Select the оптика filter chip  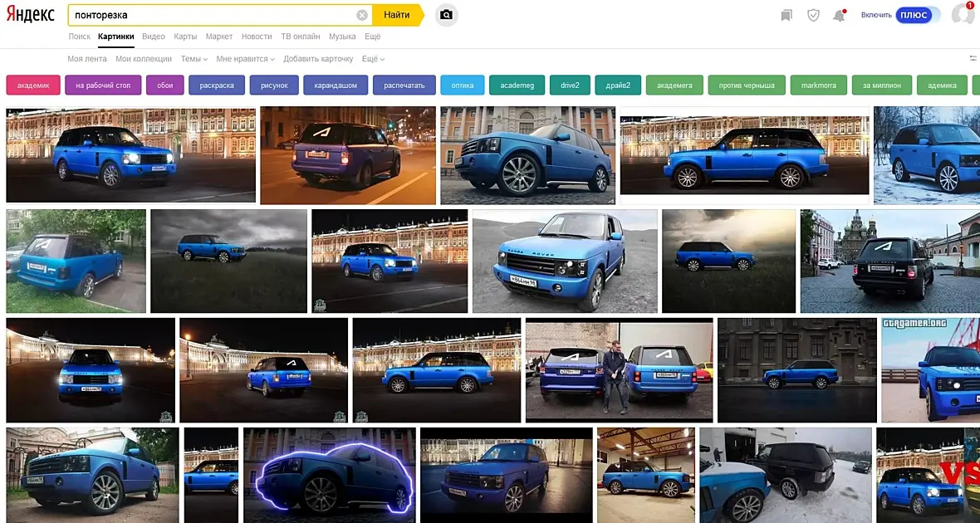tap(463, 85)
